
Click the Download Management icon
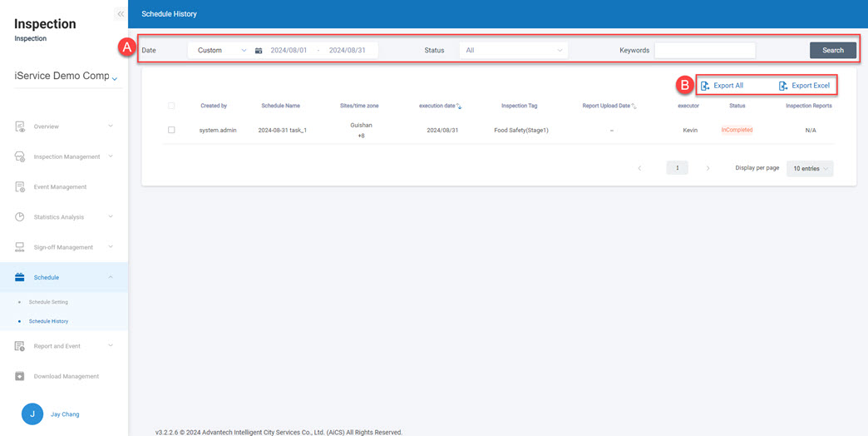tap(20, 376)
